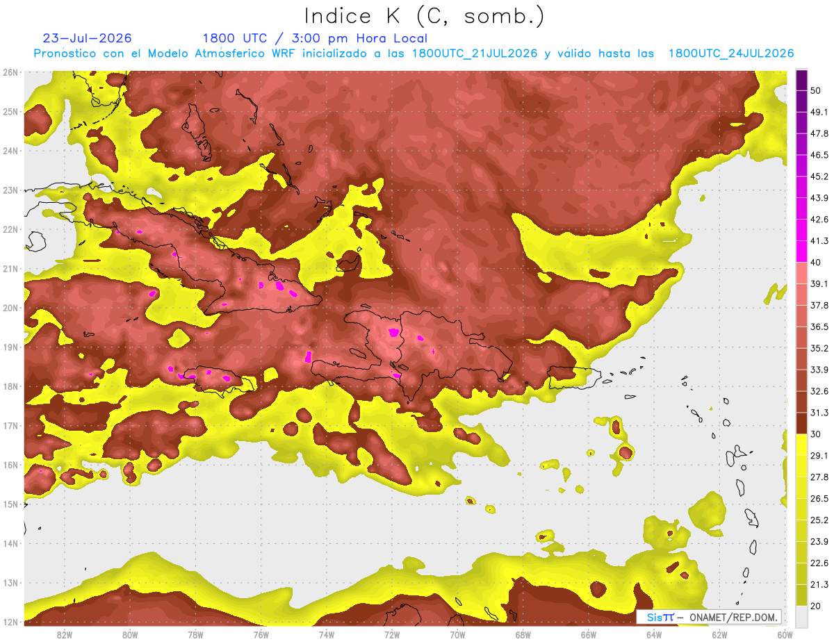Click the '80W' longitude axis label
The image size is (834, 644).
pos(130,634)
